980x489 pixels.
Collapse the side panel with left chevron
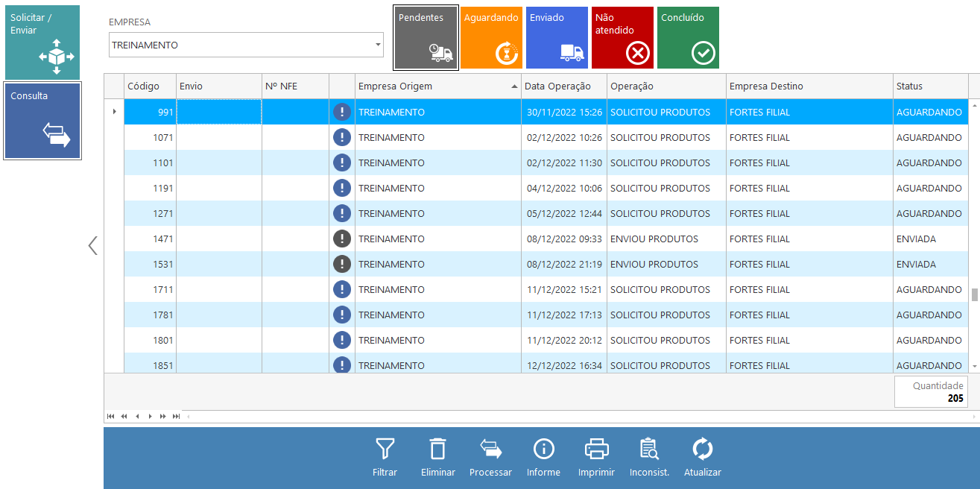[93, 245]
